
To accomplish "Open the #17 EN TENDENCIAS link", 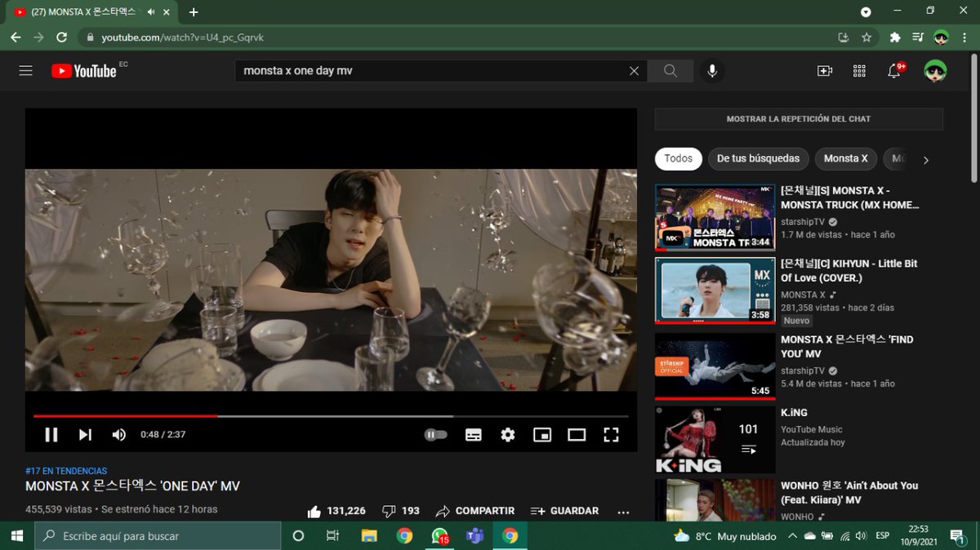I will point(66,471).
